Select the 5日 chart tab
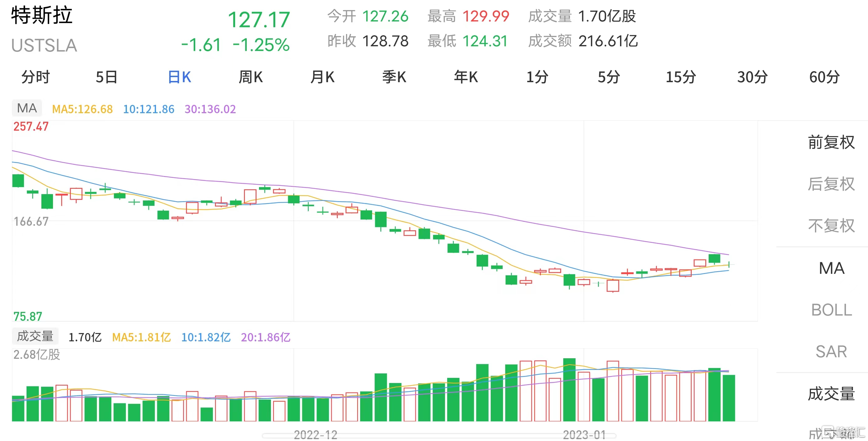This screenshot has width=868, height=441. tap(107, 77)
